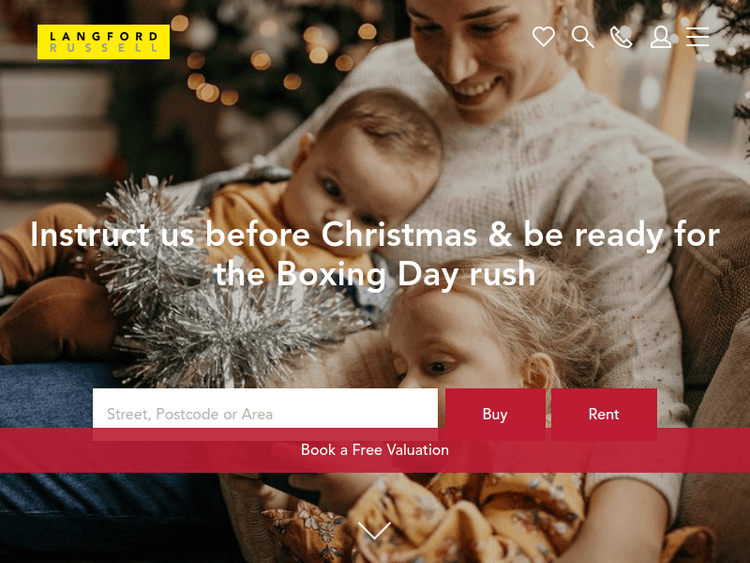Show the site menu with three lines icon
Screen dimensions: 750x563
click(697, 37)
